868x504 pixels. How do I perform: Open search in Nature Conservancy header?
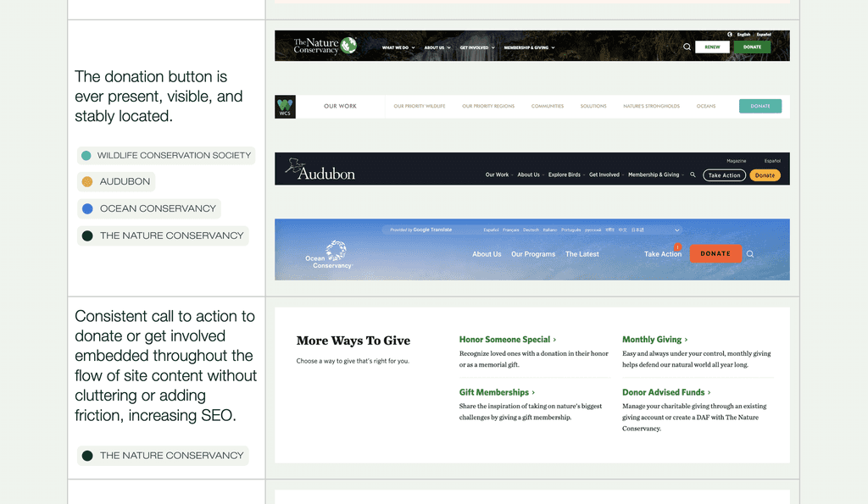coord(687,47)
